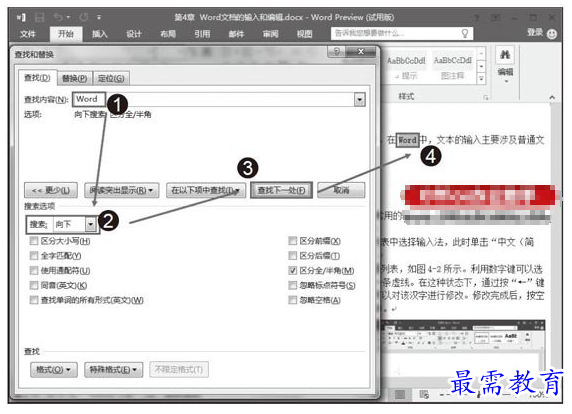
Task: Click the 登录 sign-in link
Action: pos(534,32)
